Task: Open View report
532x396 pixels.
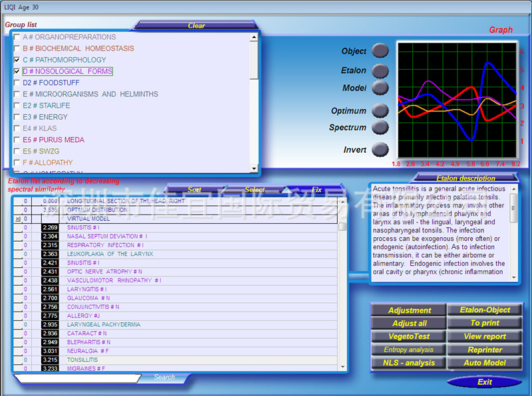Action: point(485,336)
